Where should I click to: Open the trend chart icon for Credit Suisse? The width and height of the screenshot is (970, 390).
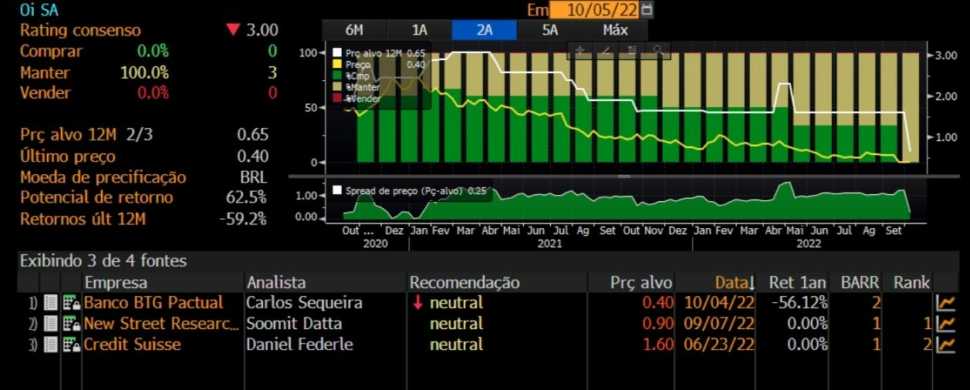pos(945,344)
